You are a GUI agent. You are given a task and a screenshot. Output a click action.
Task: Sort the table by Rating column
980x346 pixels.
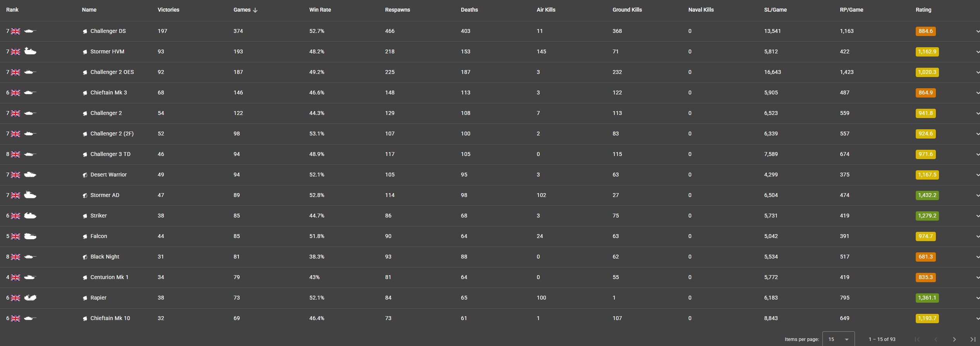click(x=923, y=10)
